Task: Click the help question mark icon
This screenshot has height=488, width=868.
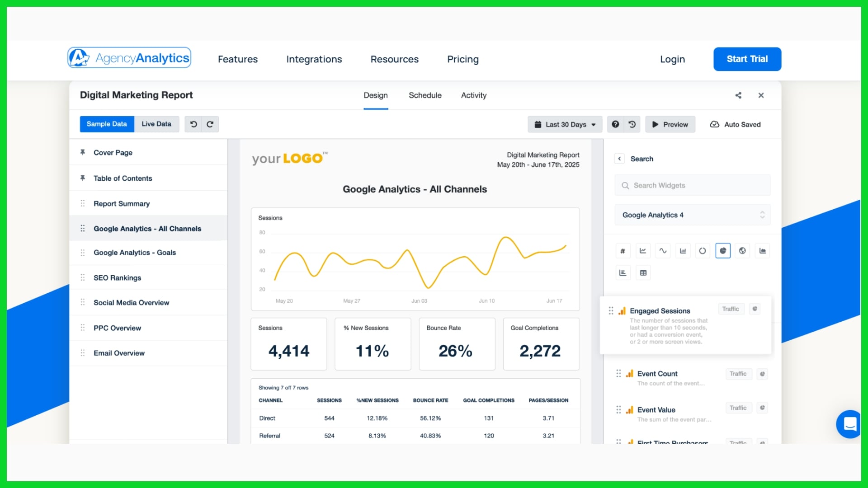Action: coord(615,124)
